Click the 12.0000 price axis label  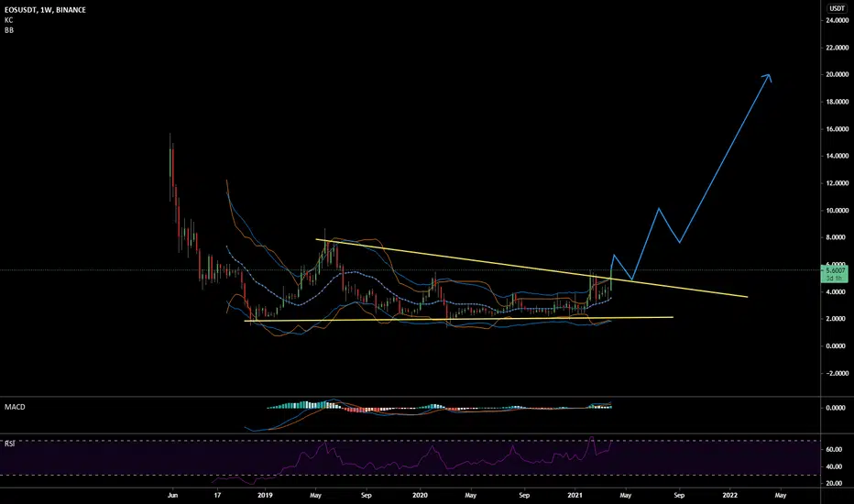coord(838,183)
